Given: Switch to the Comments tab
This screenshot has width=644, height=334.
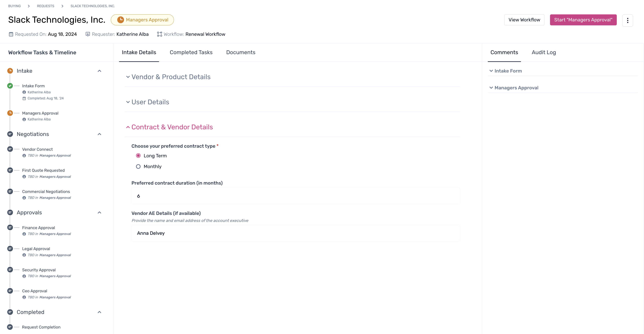Looking at the screenshot, I should [x=504, y=52].
